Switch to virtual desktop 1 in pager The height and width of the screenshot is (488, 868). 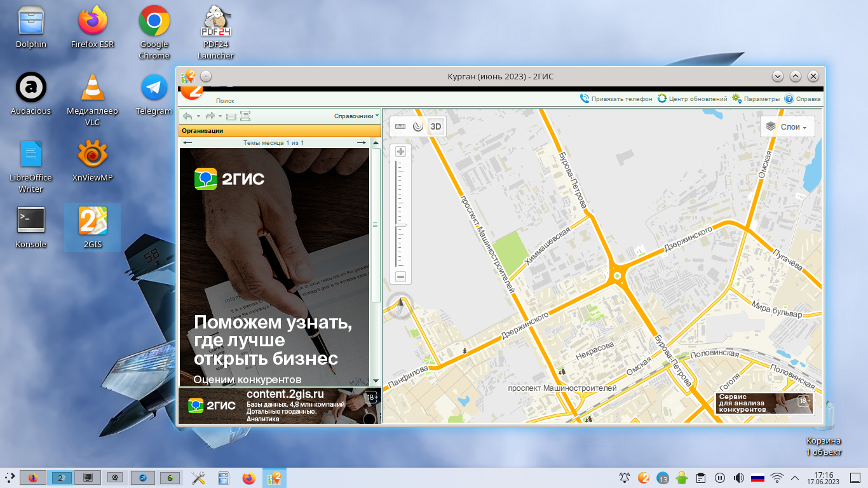click(33, 477)
